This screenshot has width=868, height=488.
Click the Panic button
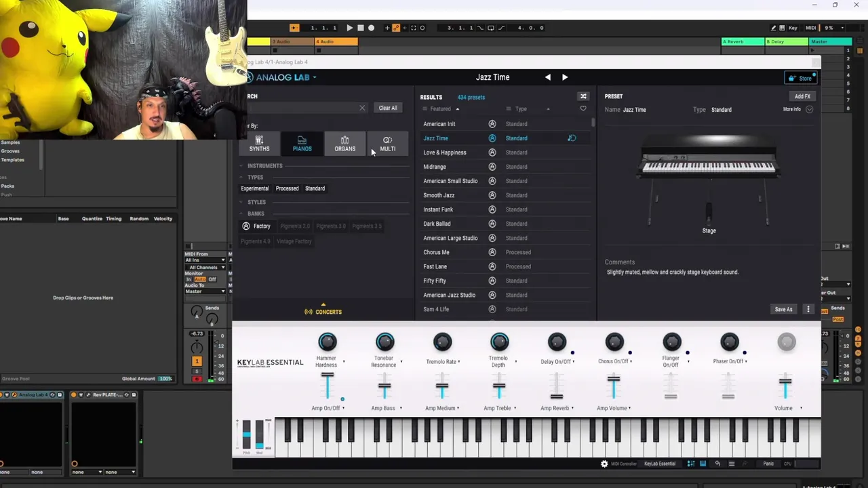coord(768,464)
